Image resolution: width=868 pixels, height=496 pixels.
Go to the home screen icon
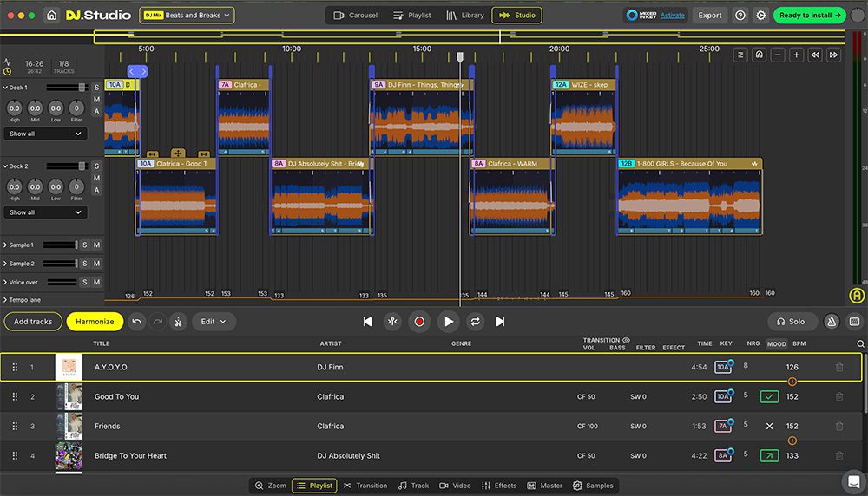tap(51, 16)
